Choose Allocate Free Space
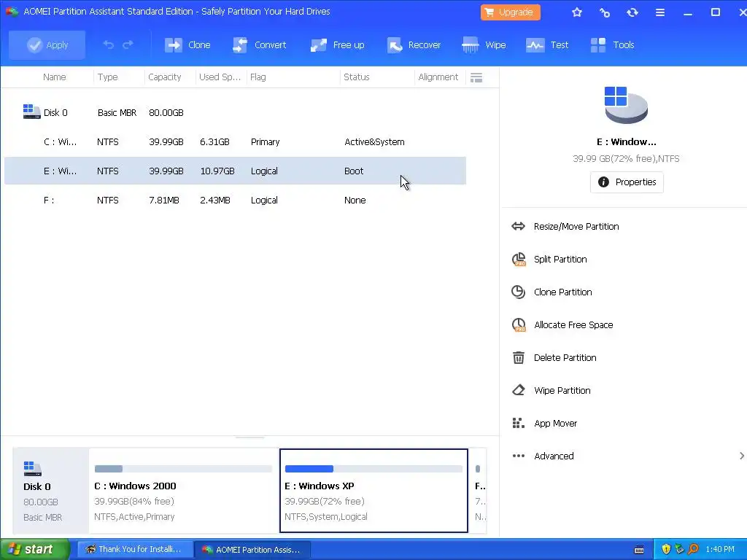Viewport: 747px width, 560px height. coord(573,325)
